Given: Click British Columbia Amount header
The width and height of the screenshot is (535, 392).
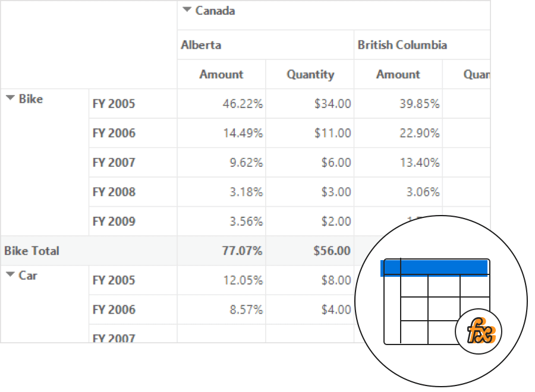Looking at the screenshot, I should [x=398, y=74].
